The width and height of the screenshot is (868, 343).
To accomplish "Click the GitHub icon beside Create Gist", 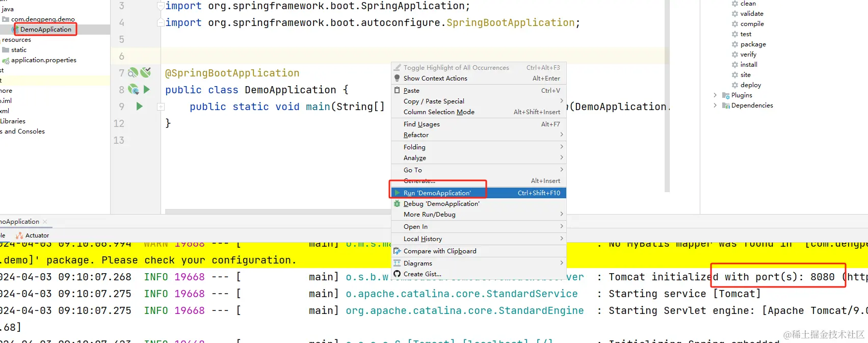I will click(x=397, y=274).
